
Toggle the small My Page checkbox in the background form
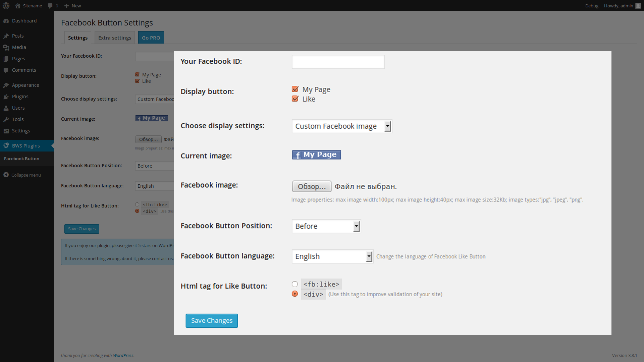137,74
